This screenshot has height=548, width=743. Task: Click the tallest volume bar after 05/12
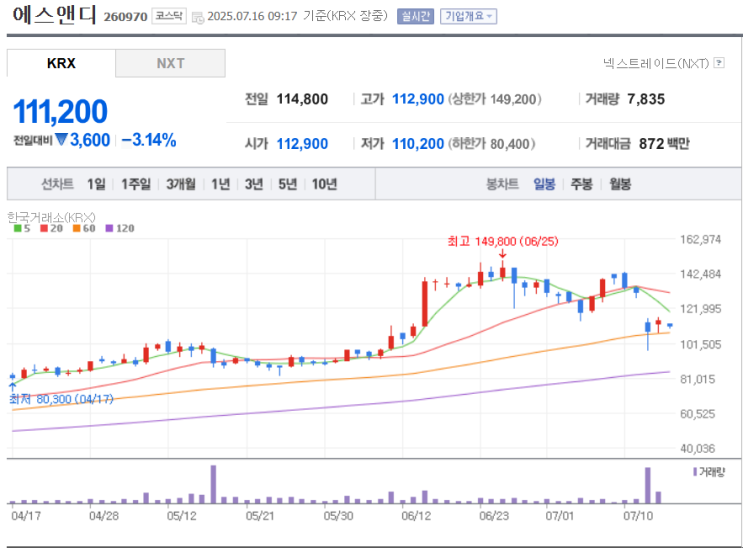[213, 484]
